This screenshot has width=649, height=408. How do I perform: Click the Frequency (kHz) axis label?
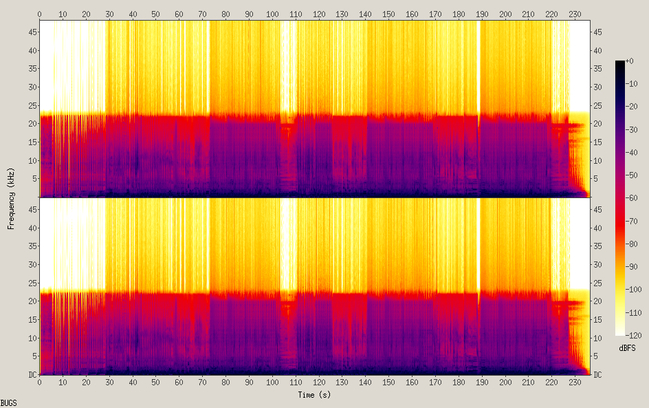point(11,199)
